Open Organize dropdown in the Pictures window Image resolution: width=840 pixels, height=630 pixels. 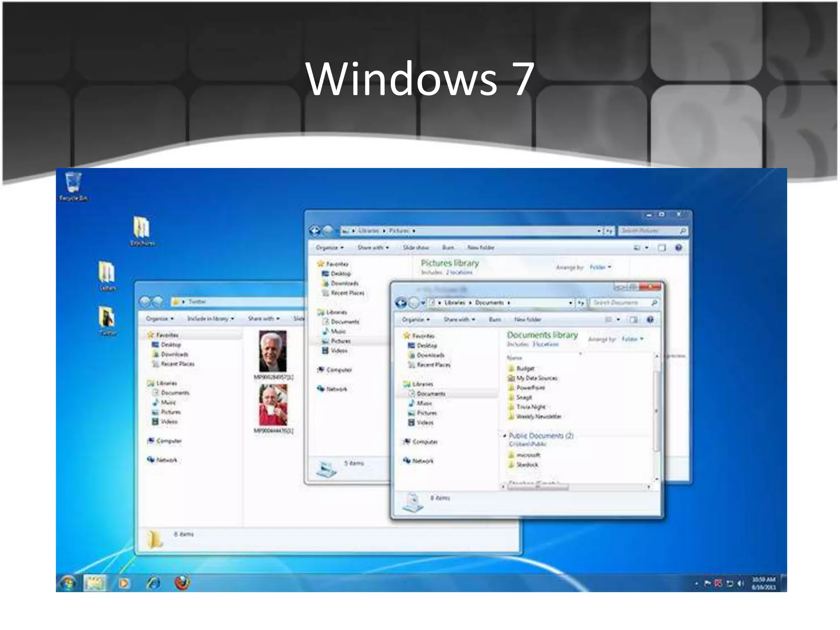tap(330, 248)
